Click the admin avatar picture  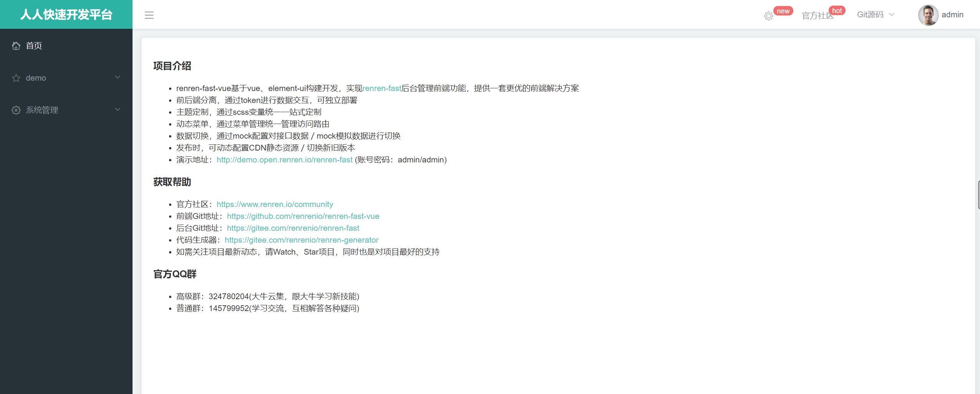pos(928,15)
